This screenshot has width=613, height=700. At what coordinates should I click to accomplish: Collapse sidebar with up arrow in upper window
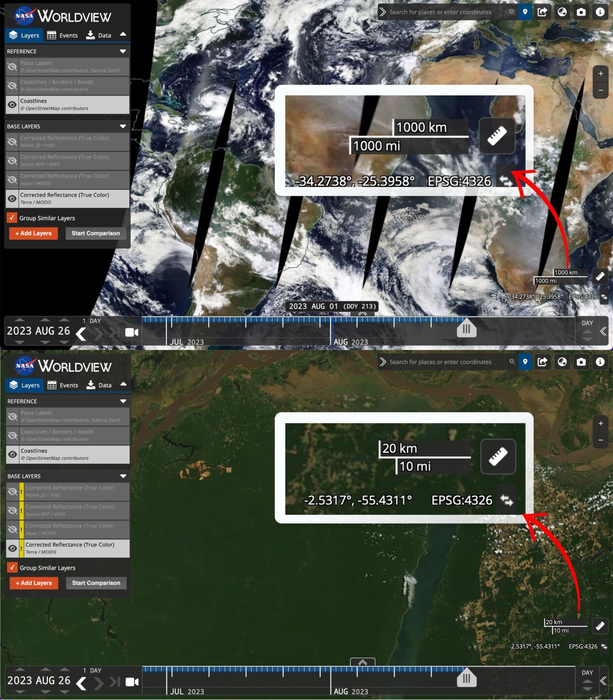[x=123, y=35]
